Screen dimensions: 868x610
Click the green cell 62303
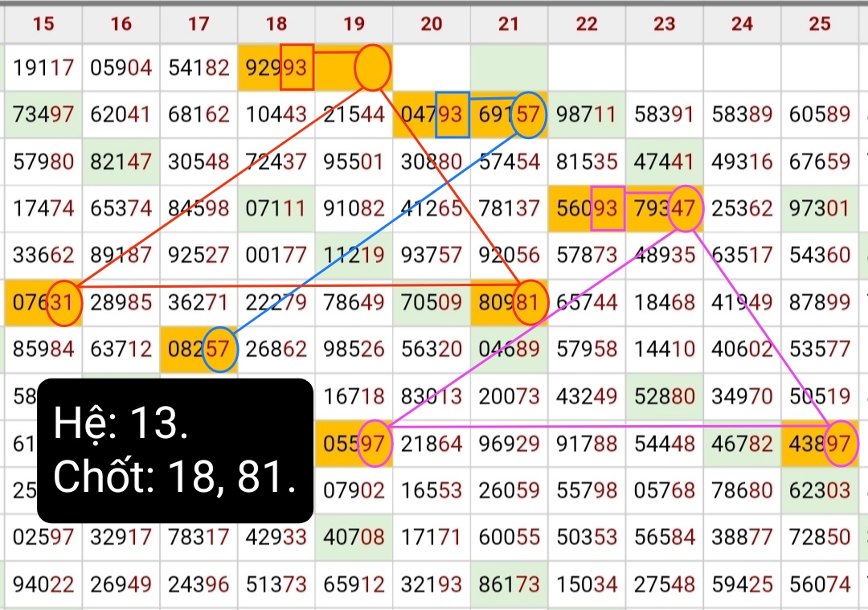coord(820,490)
